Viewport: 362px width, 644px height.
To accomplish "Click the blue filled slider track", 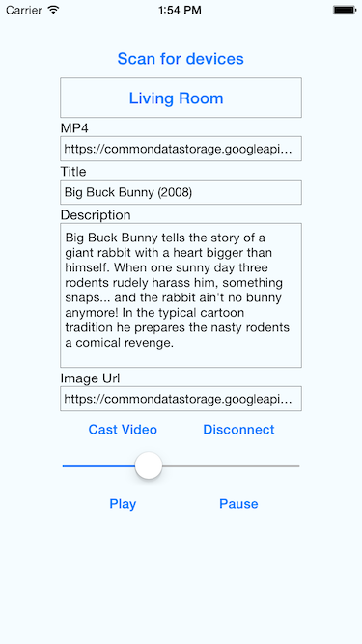I will [98, 466].
